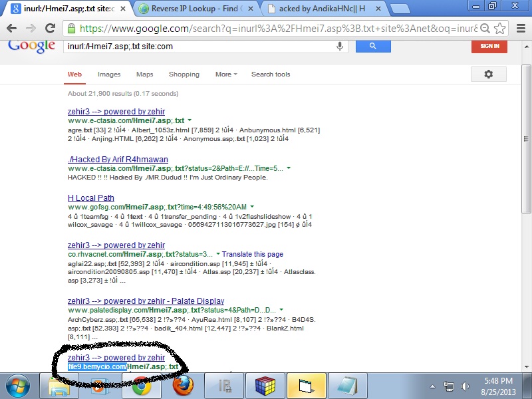Close the 'acked by AndikaHNc' tab
Image resolution: width=532 pixels, height=399 pixels.
(x=378, y=9)
